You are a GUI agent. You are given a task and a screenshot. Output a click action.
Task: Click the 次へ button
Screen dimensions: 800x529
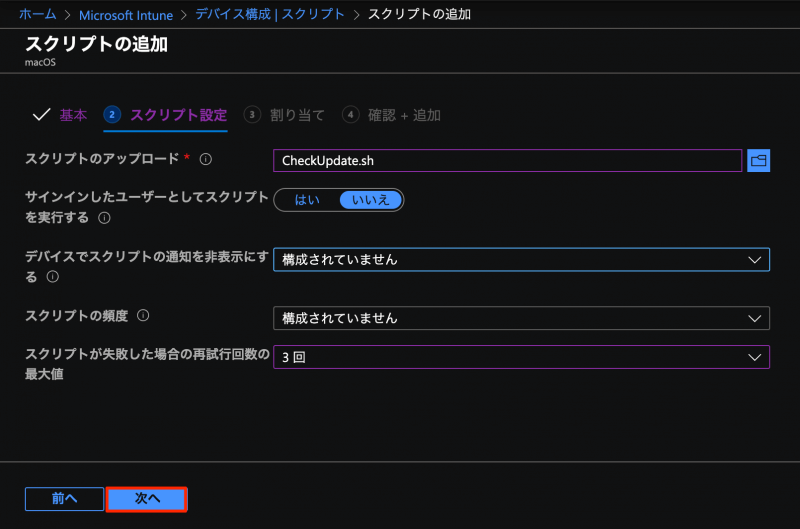(147, 498)
